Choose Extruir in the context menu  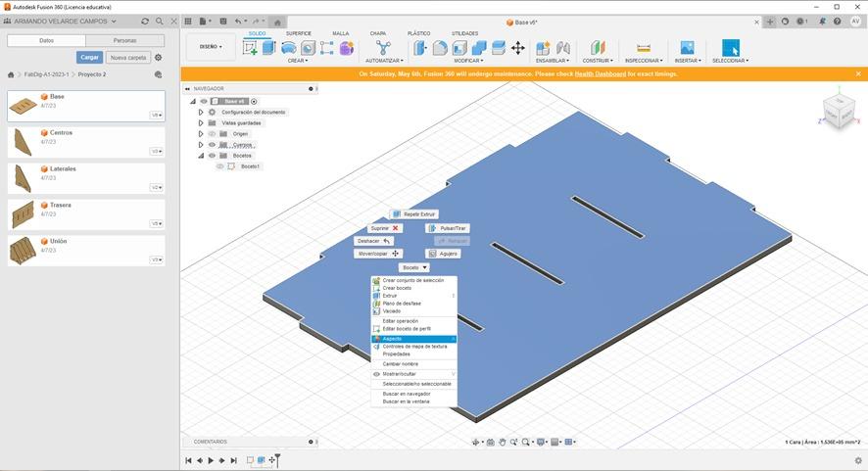pos(413,296)
